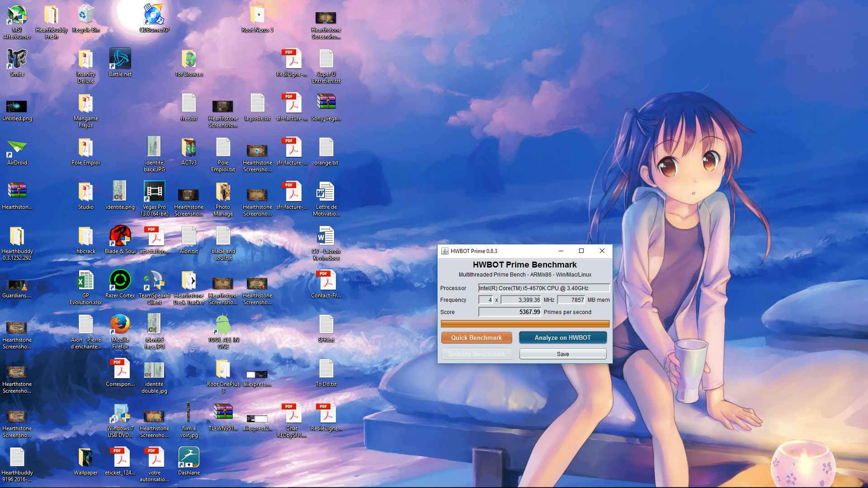Launch Mozilla Firefox from the desktop
The width and height of the screenshot is (868, 488).
tap(120, 332)
